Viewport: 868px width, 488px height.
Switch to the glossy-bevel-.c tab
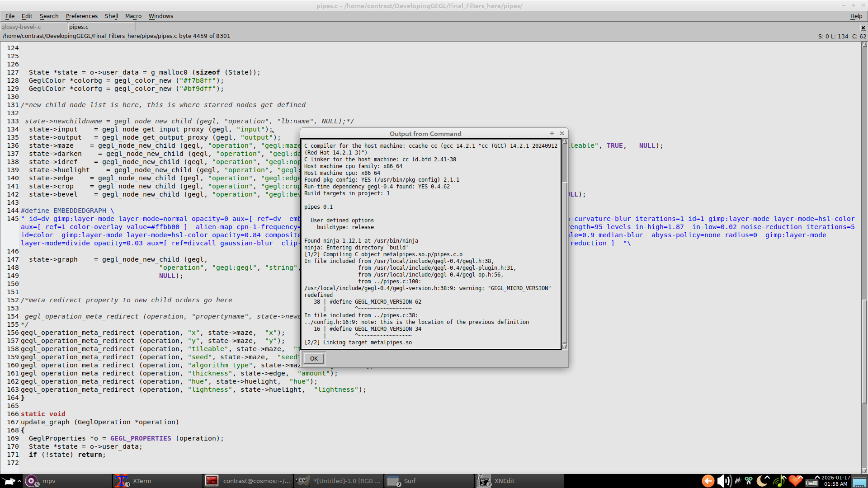[x=21, y=27]
